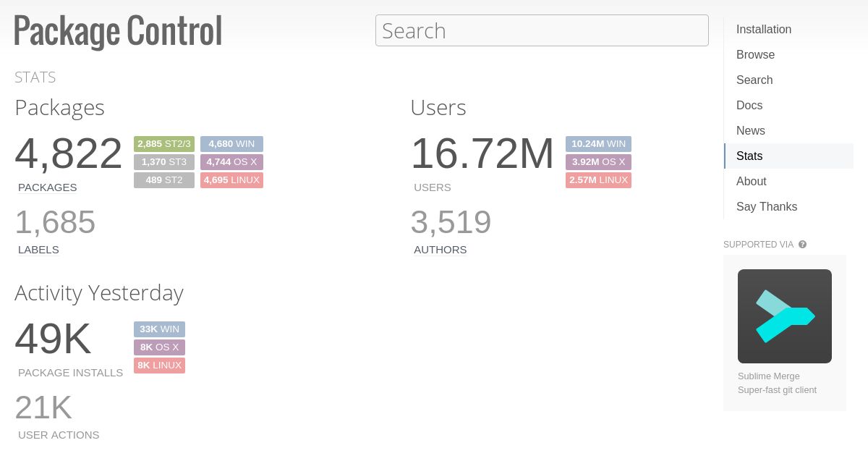Select the Stats sidebar item
The height and width of the screenshot is (456, 868).
[x=749, y=156]
